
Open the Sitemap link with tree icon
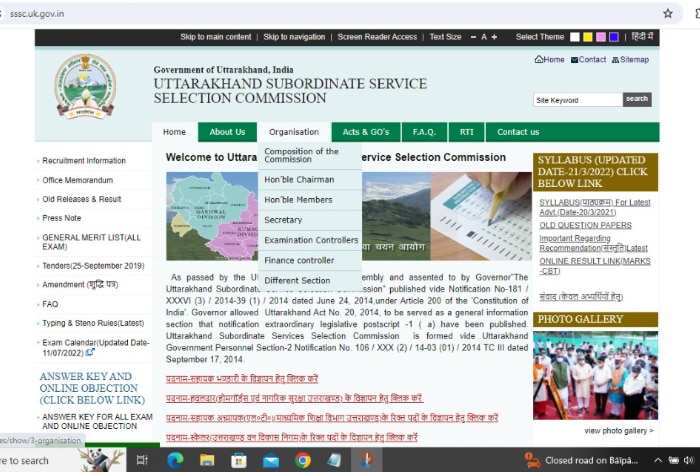tap(630, 59)
